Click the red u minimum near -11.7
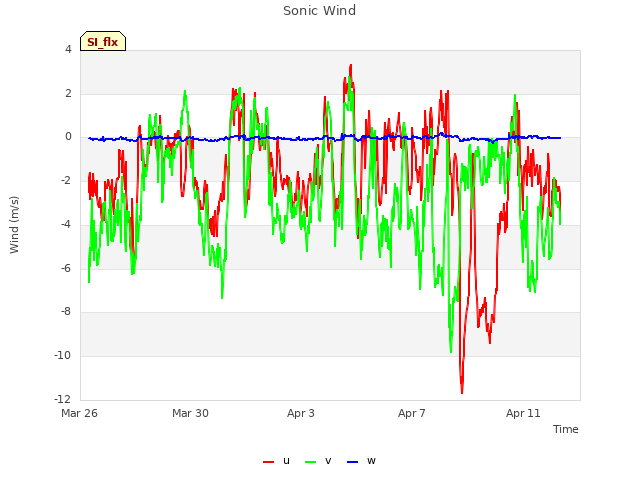640x480 pixels. tap(462, 393)
